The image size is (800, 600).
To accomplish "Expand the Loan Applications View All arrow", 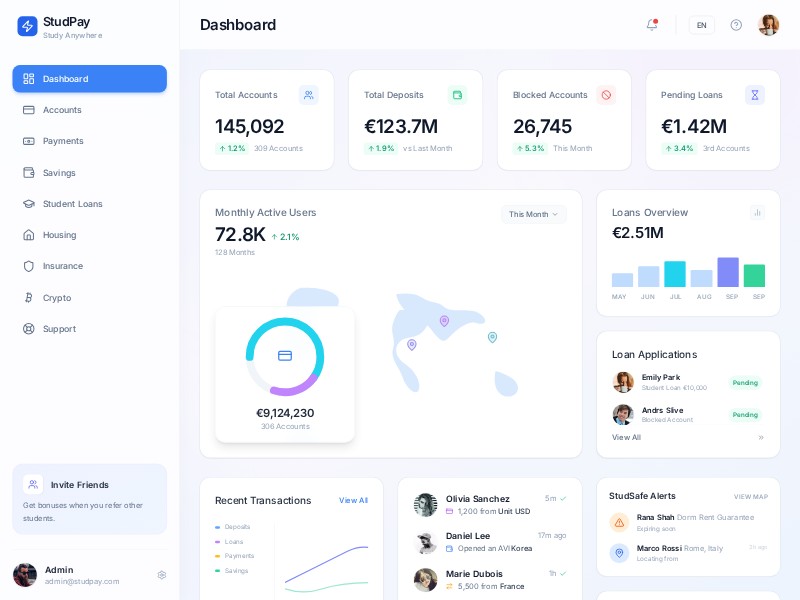I will 761,437.
